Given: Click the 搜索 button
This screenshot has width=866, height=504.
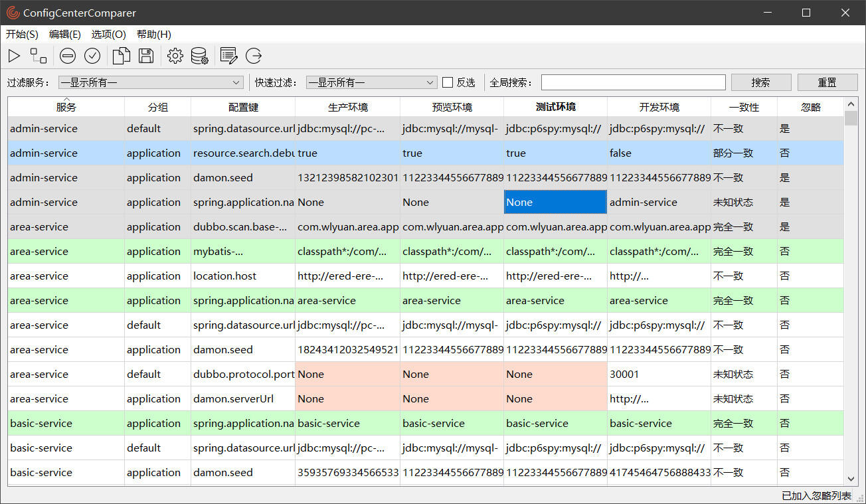Looking at the screenshot, I should [x=760, y=82].
